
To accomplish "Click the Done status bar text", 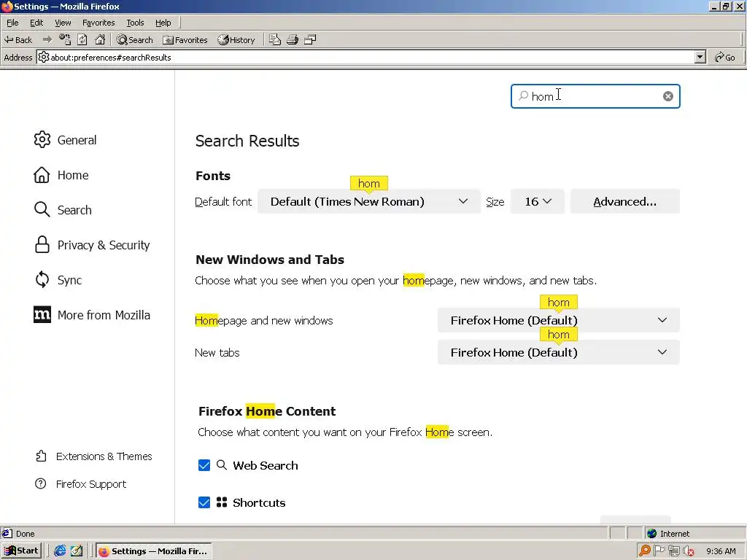I will 26,534.
